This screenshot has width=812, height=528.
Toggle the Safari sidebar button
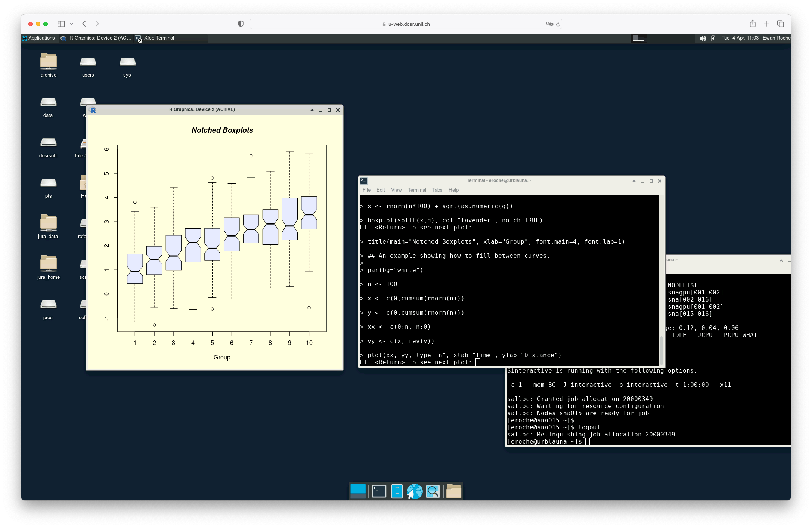(61, 24)
